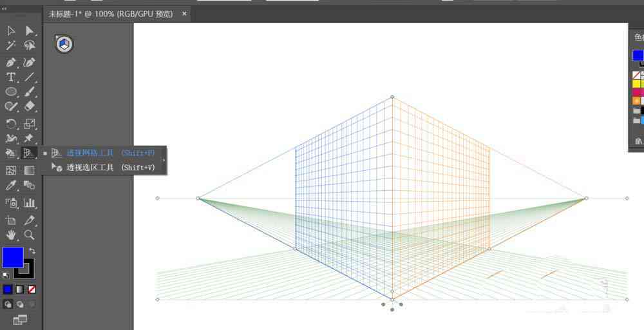Select the Width warp tool
The height and width of the screenshot is (330, 644).
tap(11, 139)
